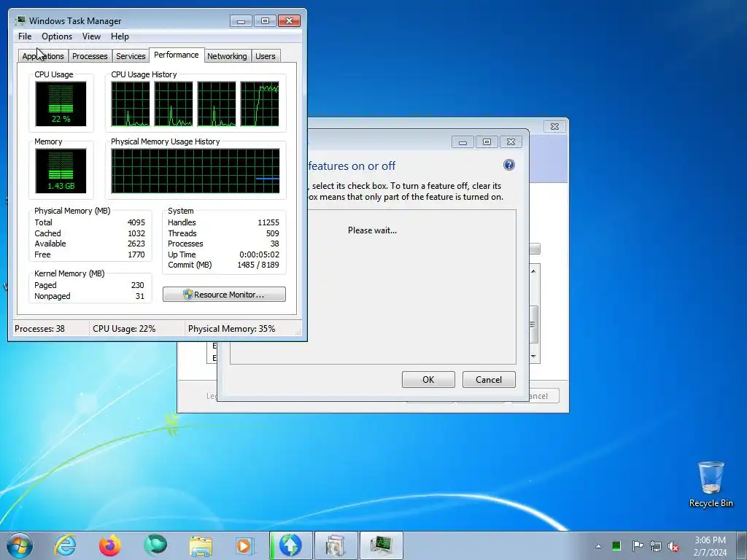Open the View menu

tap(91, 36)
